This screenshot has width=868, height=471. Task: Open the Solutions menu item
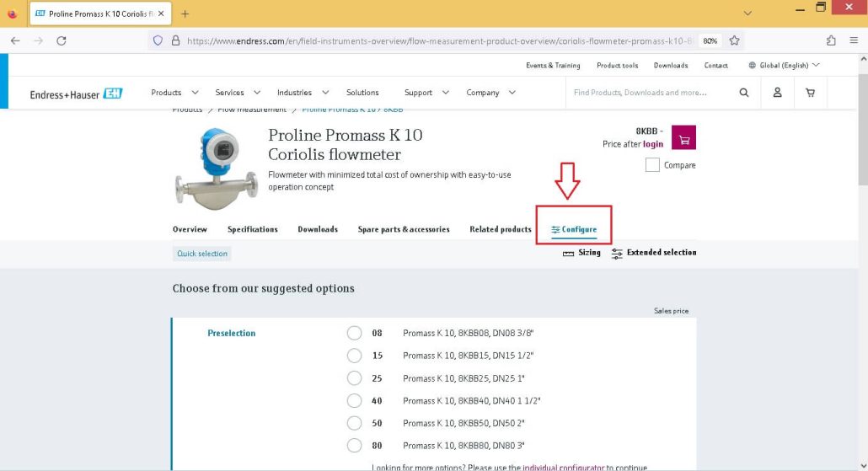(x=362, y=93)
